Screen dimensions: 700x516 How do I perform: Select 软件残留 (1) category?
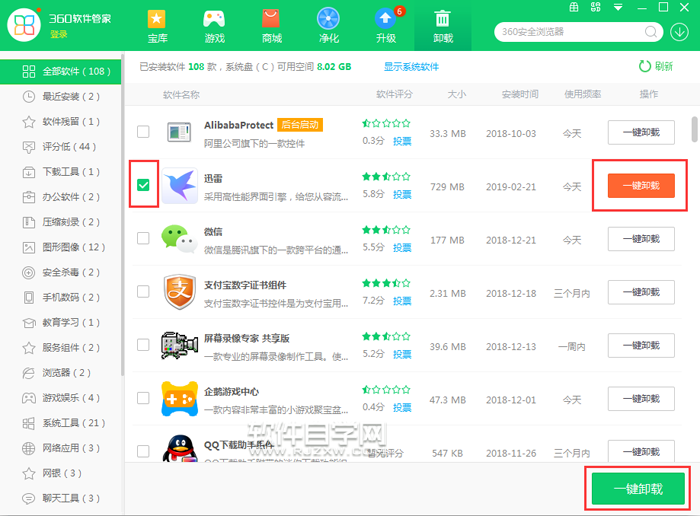click(x=60, y=121)
